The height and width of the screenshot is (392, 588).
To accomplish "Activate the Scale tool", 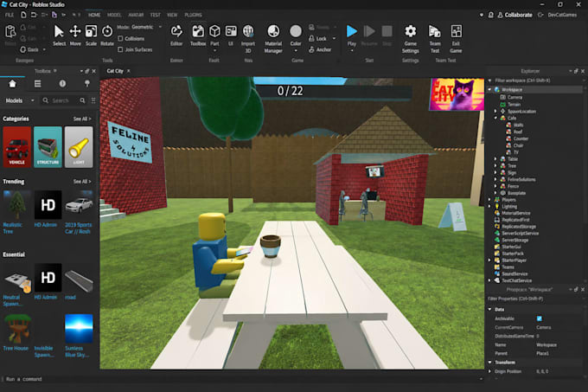I will 91,35.
